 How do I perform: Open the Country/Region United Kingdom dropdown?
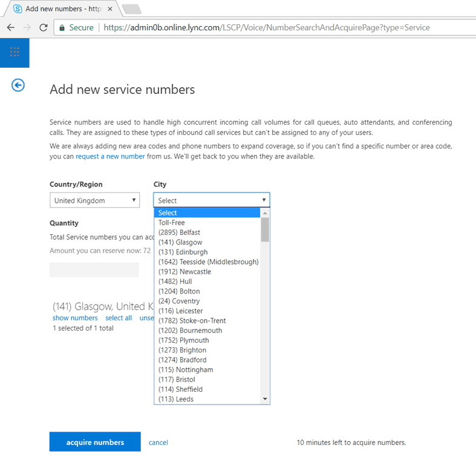tap(94, 200)
